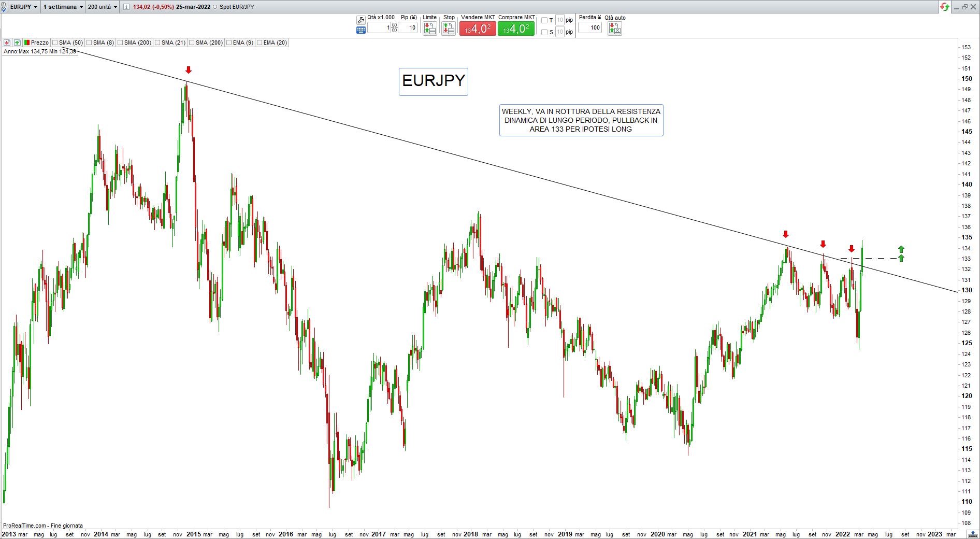Enable the S (stop) checkbox
The height and width of the screenshot is (539, 980).
(x=544, y=32)
